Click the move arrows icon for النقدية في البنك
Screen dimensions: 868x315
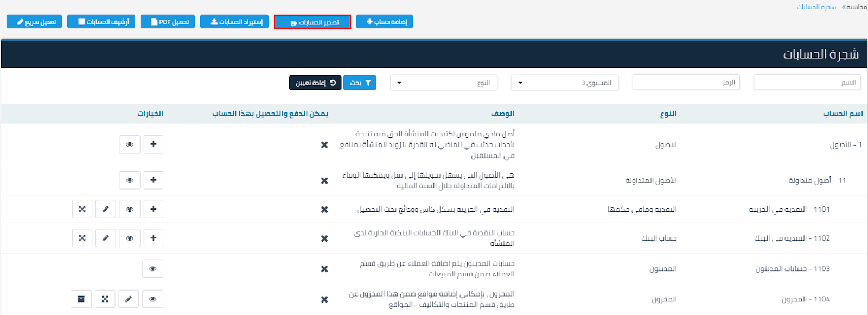(82, 238)
